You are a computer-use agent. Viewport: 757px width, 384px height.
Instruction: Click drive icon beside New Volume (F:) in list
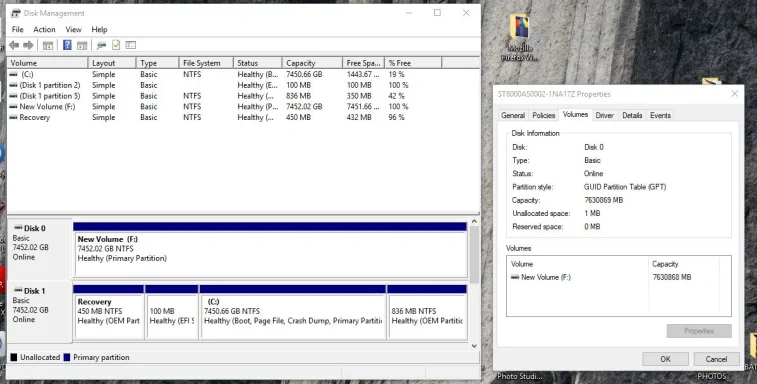[14, 106]
